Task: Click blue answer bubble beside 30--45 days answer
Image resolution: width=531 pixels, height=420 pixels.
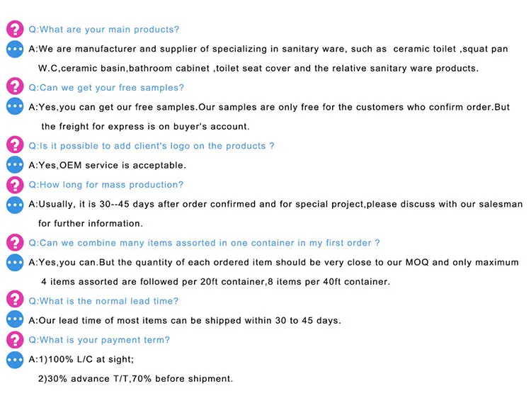Action: click(15, 204)
